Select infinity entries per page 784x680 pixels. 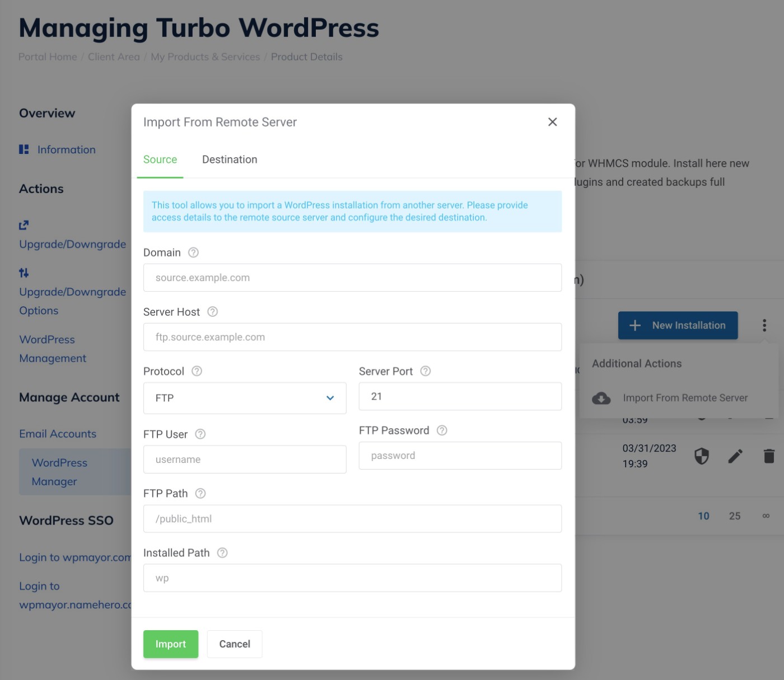(766, 516)
